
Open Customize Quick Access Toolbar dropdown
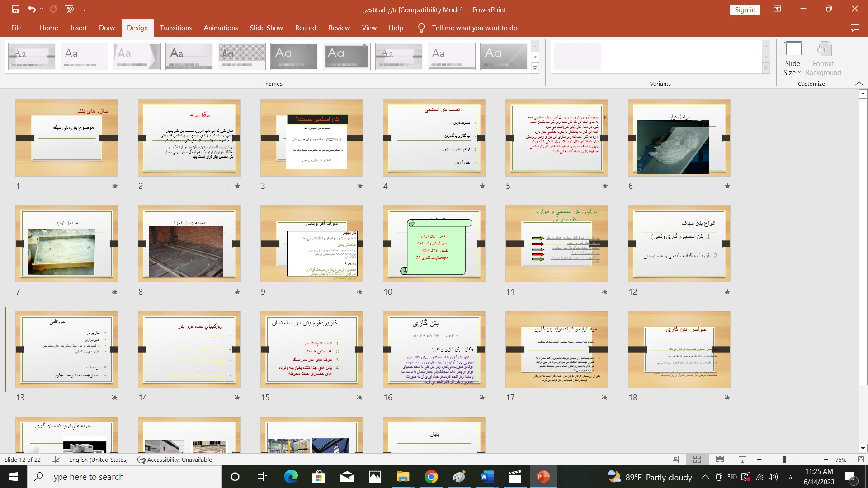click(85, 9)
